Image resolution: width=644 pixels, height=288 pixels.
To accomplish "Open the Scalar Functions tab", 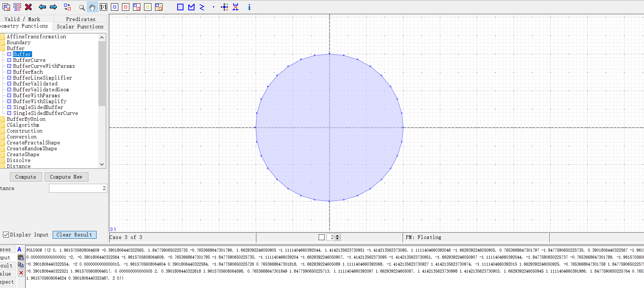I will click(80, 27).
